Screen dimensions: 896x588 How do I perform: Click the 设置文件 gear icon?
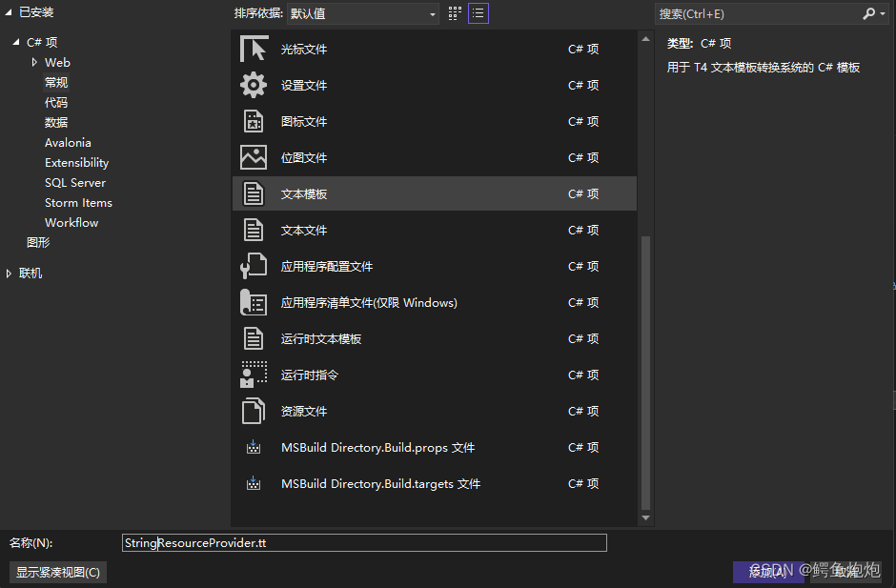253,84
